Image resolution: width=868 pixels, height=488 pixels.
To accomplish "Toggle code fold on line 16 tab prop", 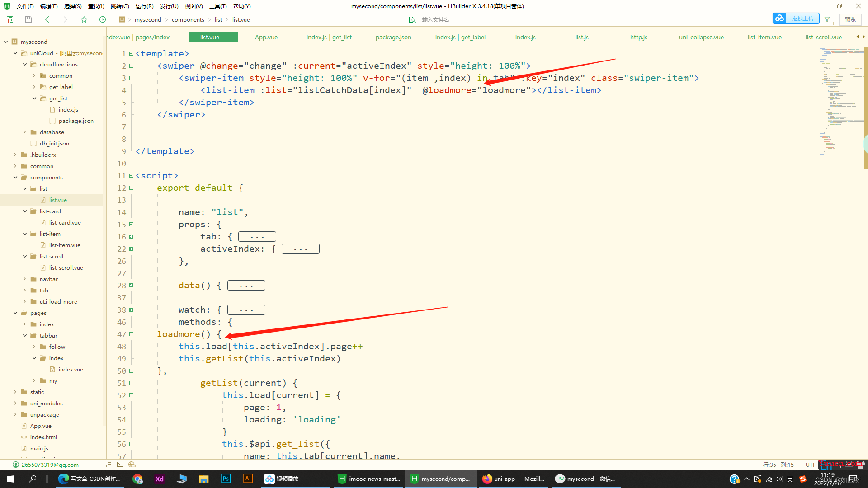I will pyautogui.click(x=132, y=237).
